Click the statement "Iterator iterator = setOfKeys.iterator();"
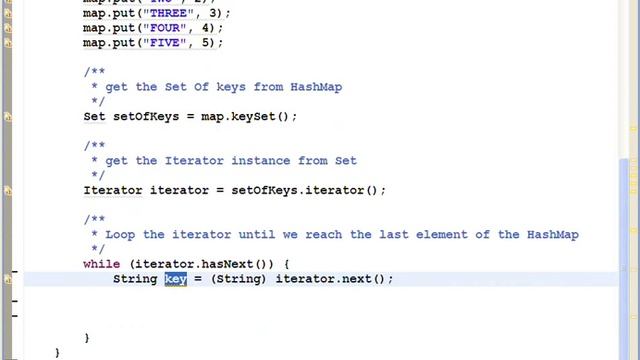Image resolution: width=640 pixels, height=360 pixels. tap(234, 191)
